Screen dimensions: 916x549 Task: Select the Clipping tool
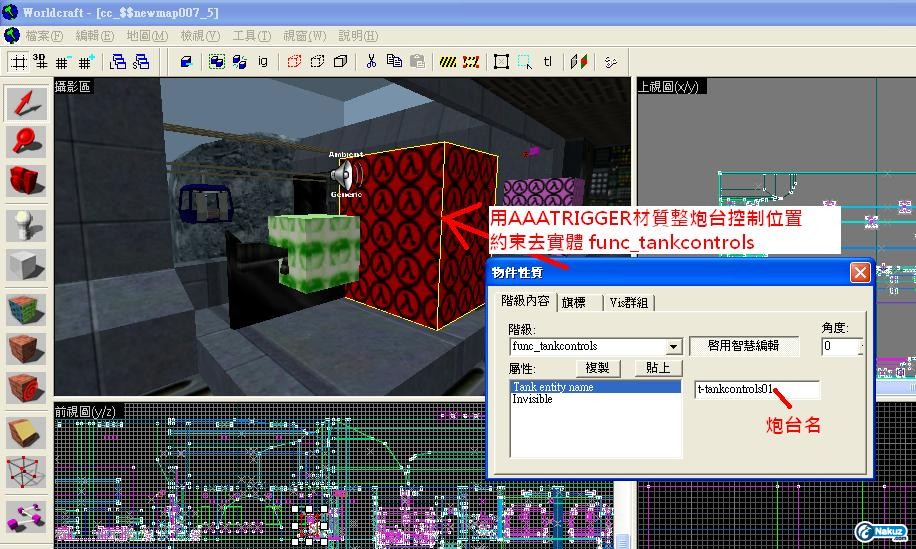[x=26, y=433]
